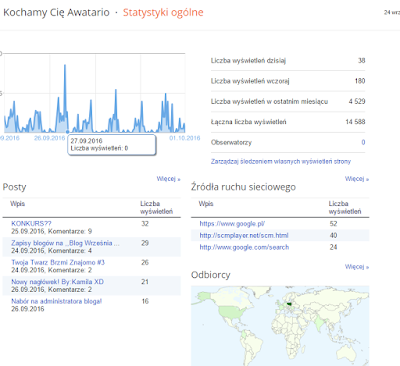This screenshot has width=400, height=366.
Task: Open the scmplayer.net/scm.html traffic source
Action: (x=244, y=235)
